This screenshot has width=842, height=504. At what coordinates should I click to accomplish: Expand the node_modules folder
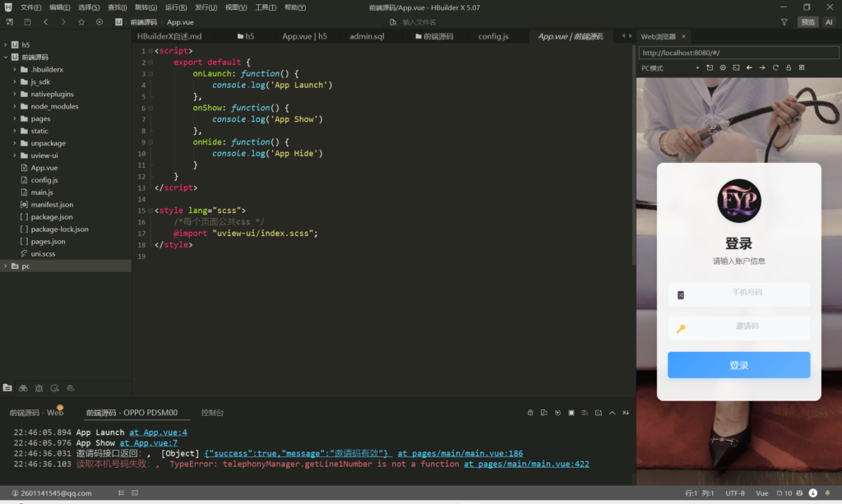[x=15, y=106]
